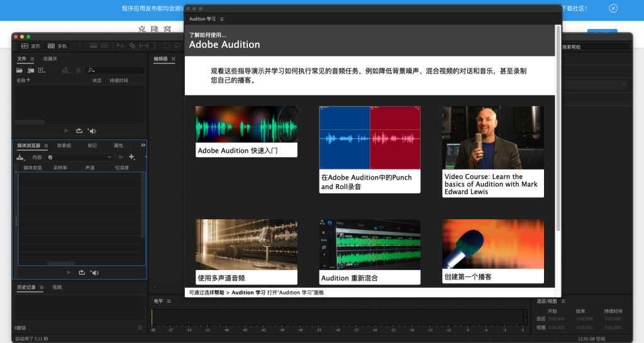This screenshot has width=644, height=343.
Task: Click the Levels meter bar
Action: point(339,318)
